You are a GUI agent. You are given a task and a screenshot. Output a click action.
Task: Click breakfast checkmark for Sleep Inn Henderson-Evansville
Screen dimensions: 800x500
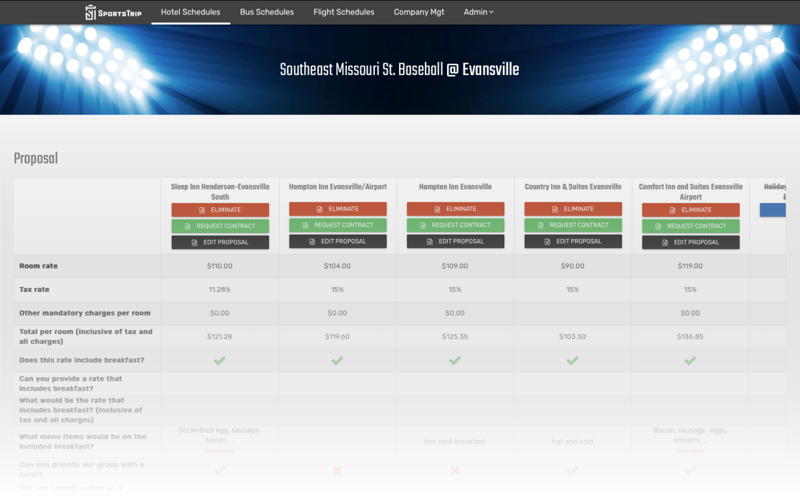pos(219,361)
